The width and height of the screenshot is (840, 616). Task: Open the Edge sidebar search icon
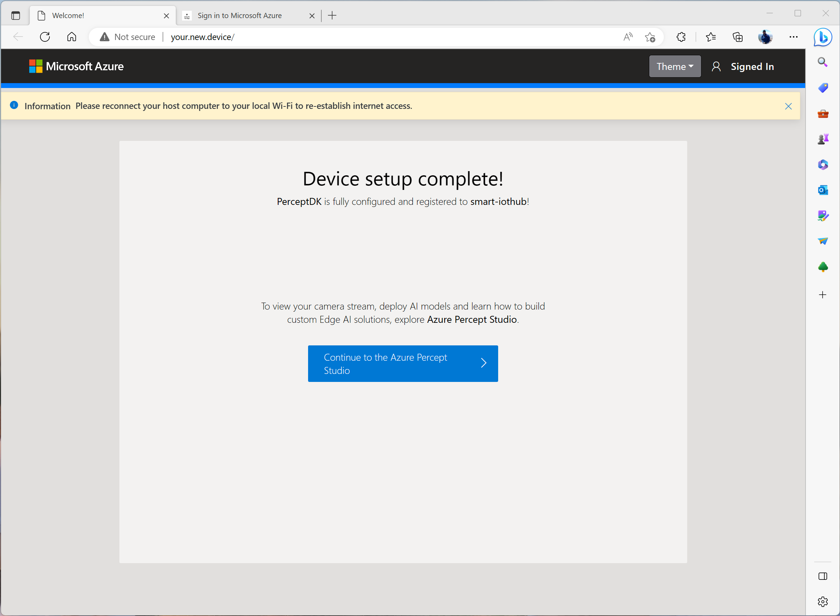coord(823,62)
